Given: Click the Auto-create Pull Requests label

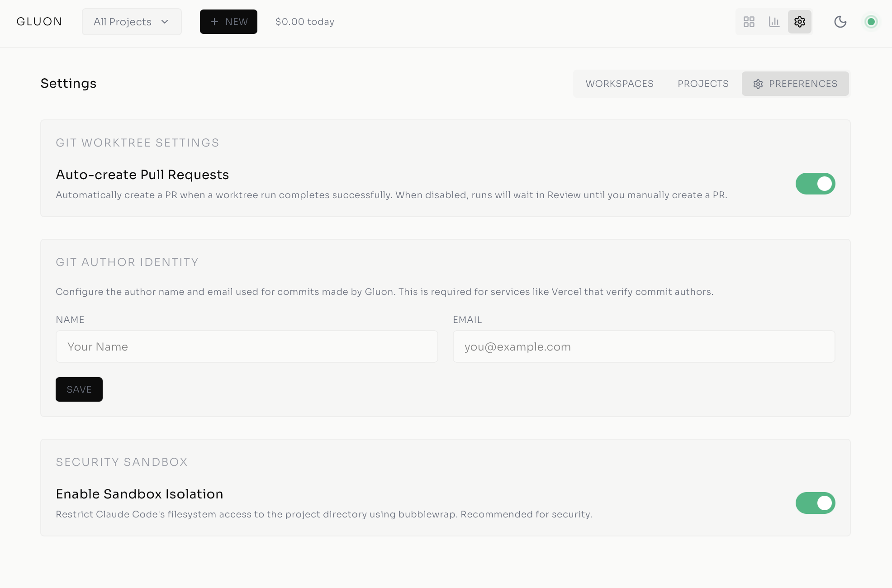Looking at the screenshot, I should click(142, 175).
